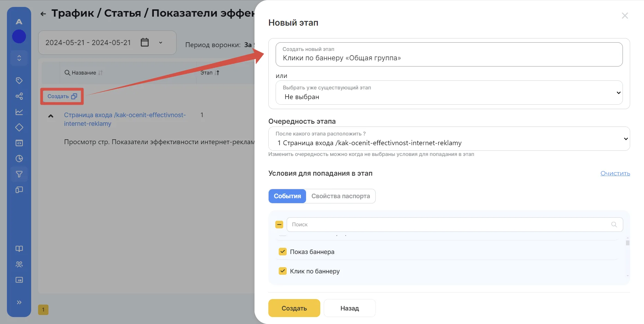Expand the sidebar with double chevron
This screenshot has height=324, width=644.
[19, 302]
